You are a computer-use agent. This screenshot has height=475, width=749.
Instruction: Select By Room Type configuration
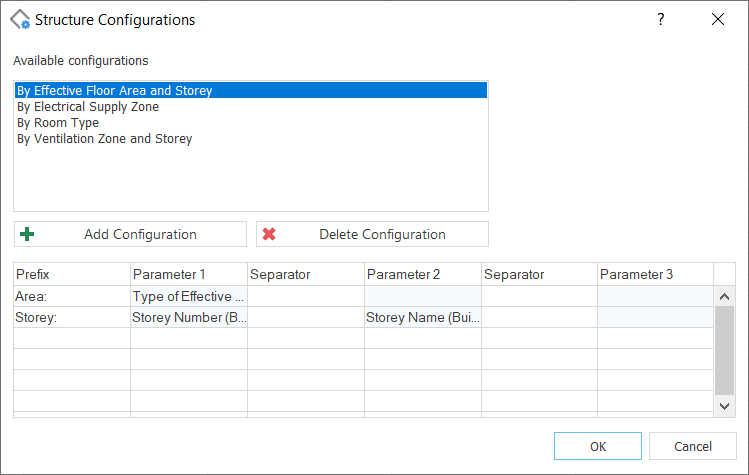[x=251, y=123]
